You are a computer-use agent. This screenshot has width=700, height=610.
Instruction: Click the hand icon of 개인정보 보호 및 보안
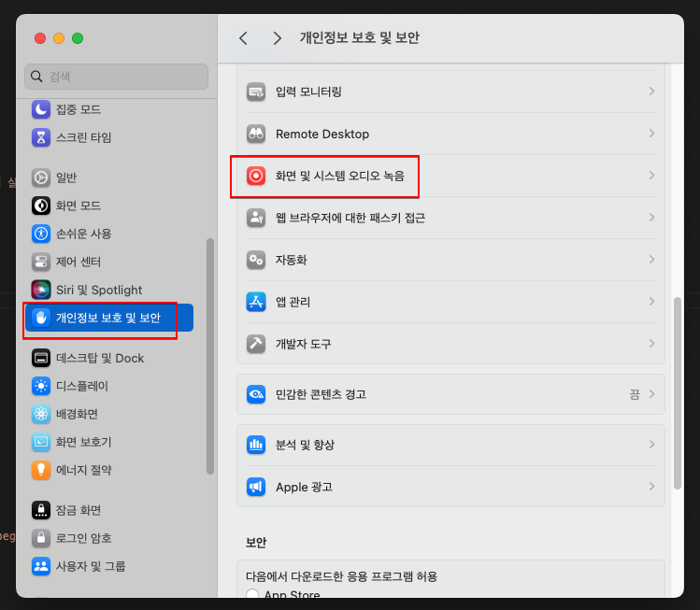[41, 318]
